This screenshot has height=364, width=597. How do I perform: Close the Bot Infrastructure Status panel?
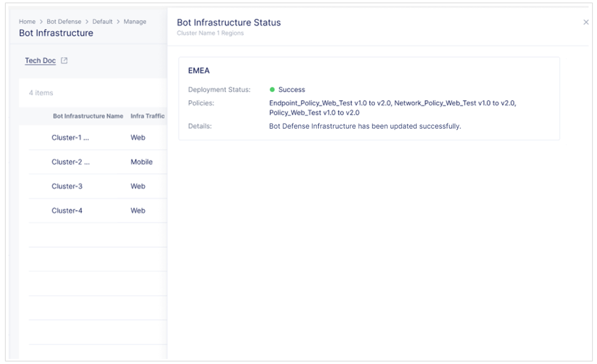tap(586, 22)
